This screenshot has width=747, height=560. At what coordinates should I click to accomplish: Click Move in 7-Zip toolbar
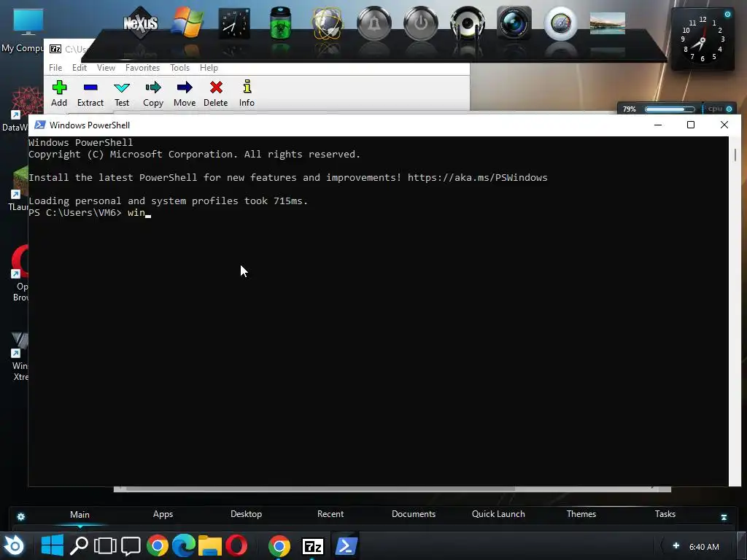[x=185, y=94]
